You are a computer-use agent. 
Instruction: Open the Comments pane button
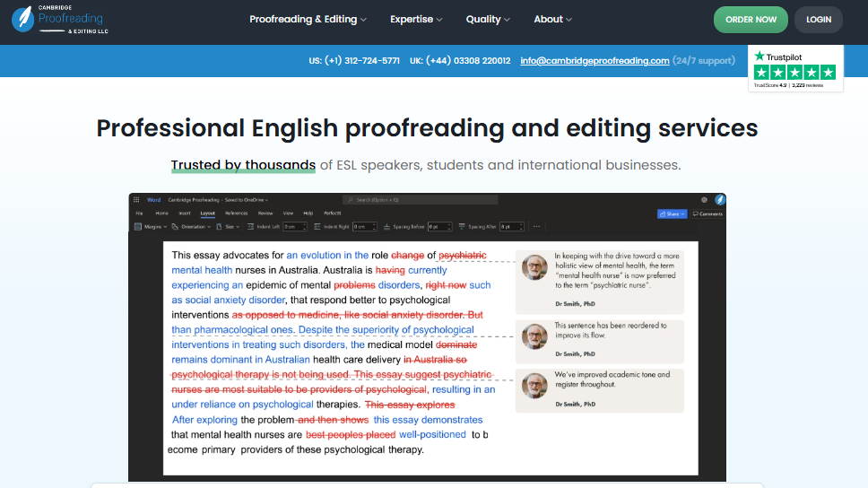click(x=707, y=213)
